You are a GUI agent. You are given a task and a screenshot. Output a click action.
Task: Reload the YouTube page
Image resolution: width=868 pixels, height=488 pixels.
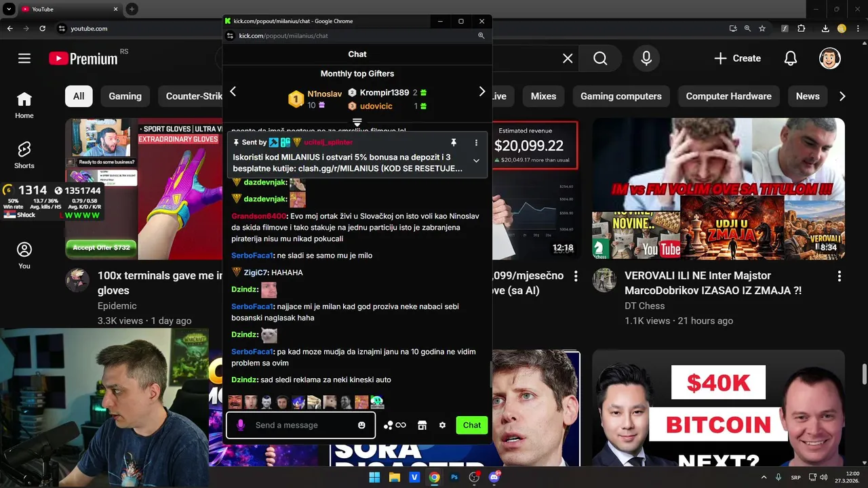(42, 28)
